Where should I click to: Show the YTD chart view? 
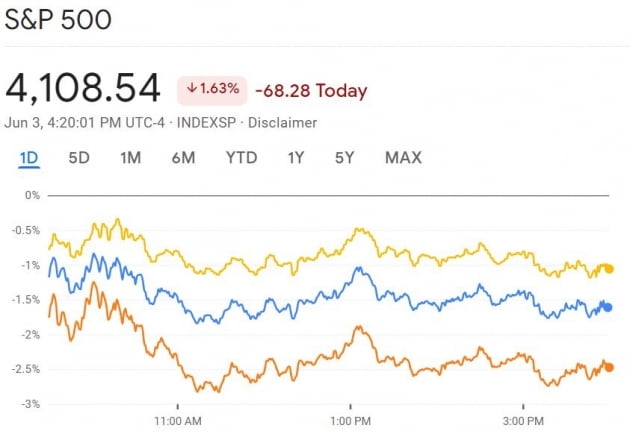(x=241, y=157)
